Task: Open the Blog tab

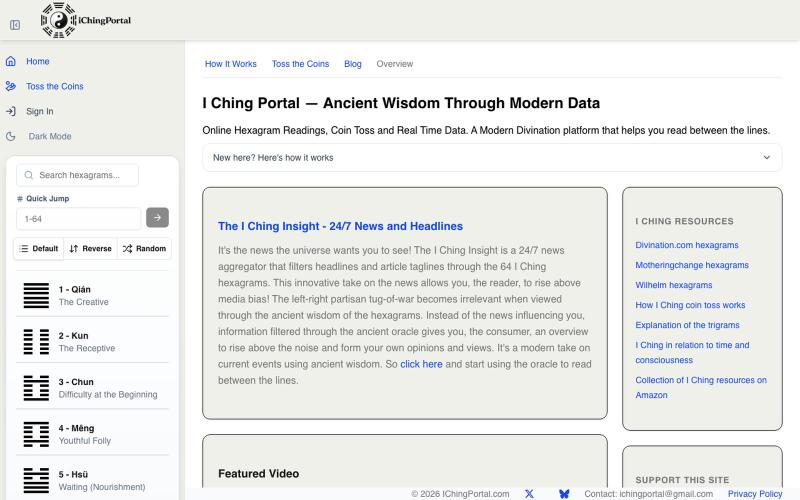Action: 353,64
